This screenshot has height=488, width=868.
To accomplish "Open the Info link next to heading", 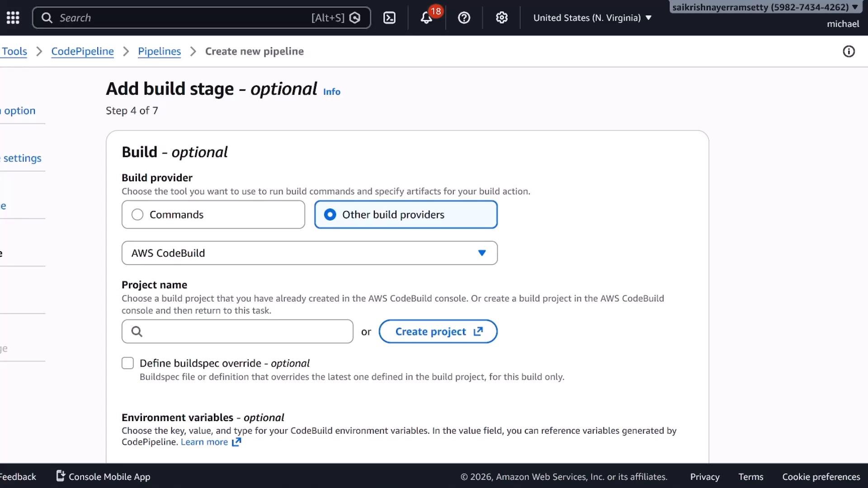I will pos(331,92).
